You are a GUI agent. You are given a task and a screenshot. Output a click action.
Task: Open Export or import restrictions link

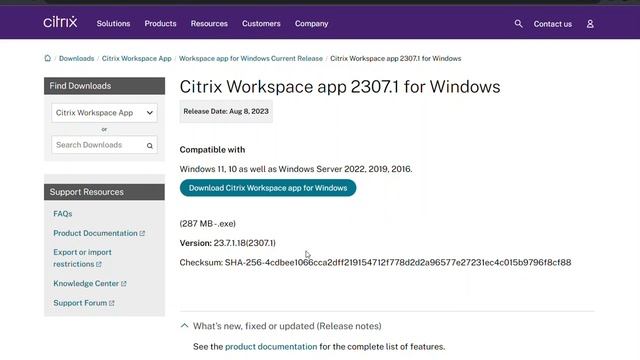[x=82, y=258]
